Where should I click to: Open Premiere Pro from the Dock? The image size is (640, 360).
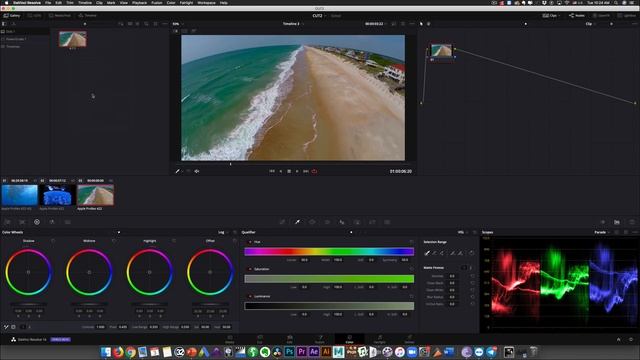(x=302, y=351)
